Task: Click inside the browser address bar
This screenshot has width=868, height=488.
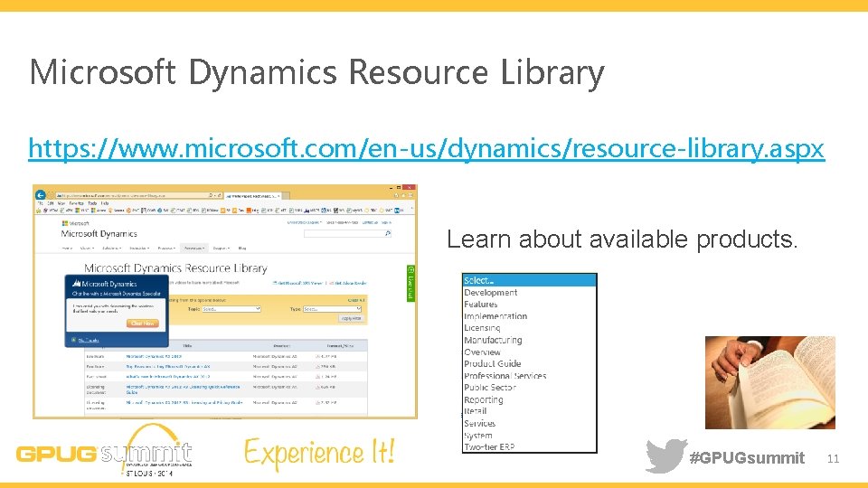Action: coord(138,195)
